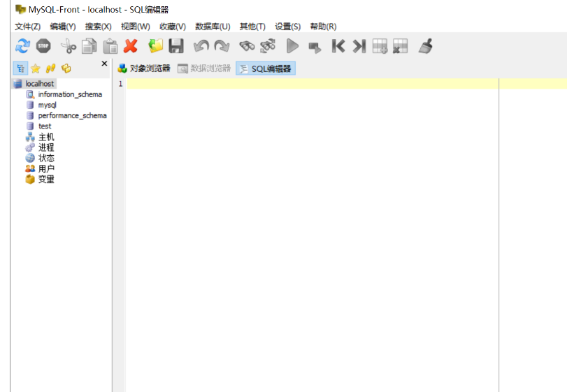Open favorites with the star icon

pos(36,68)
